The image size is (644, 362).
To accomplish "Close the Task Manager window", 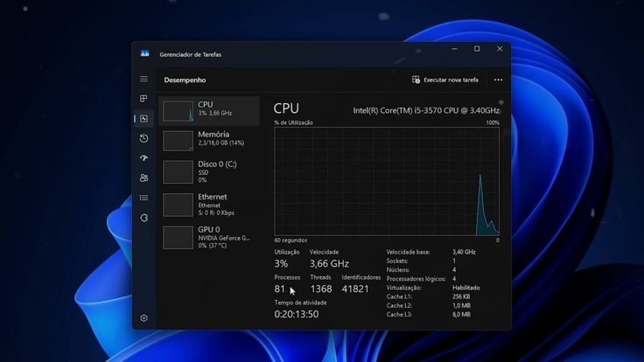I will click(x=500, y=49).
